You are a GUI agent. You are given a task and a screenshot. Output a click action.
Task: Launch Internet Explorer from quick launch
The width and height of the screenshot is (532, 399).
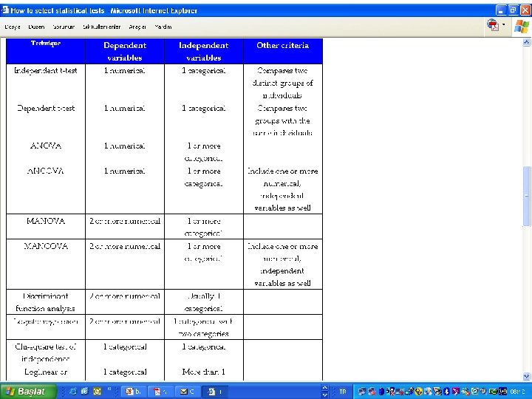72,392
